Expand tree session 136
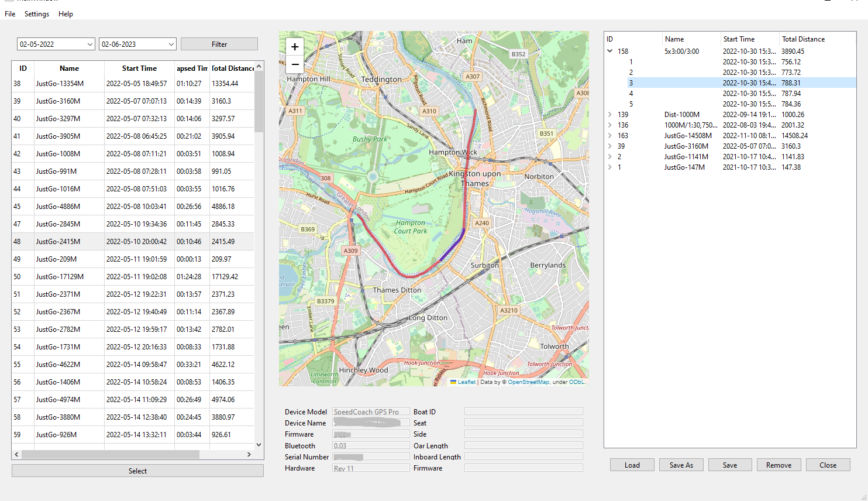868x501 pixels. (x=610, y=125)
